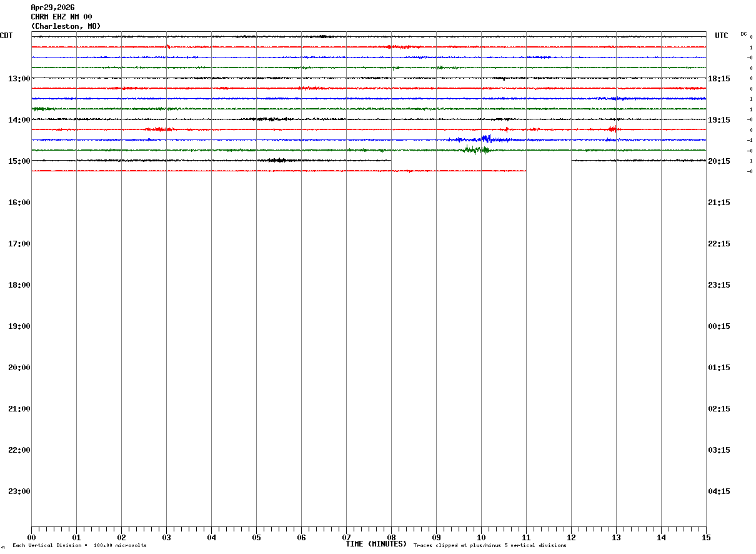Select the 23:00 CDT time label
Viewport: 756px width, 554px height.
click(x=19, y=491)
